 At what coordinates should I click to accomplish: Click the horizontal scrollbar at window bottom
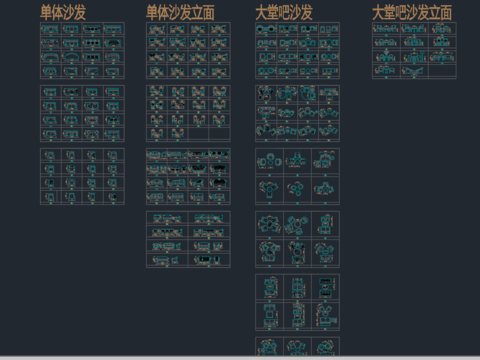(x=240, y=358)
